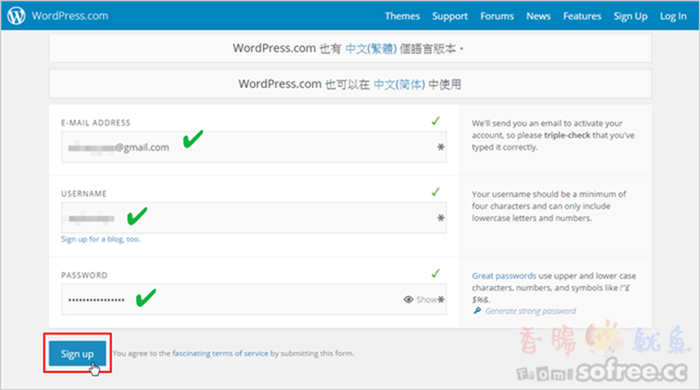Viewport: 700px width, 390px height.
Task: Follow the Sign up for a blog, too link
Action: coord(100,239)
